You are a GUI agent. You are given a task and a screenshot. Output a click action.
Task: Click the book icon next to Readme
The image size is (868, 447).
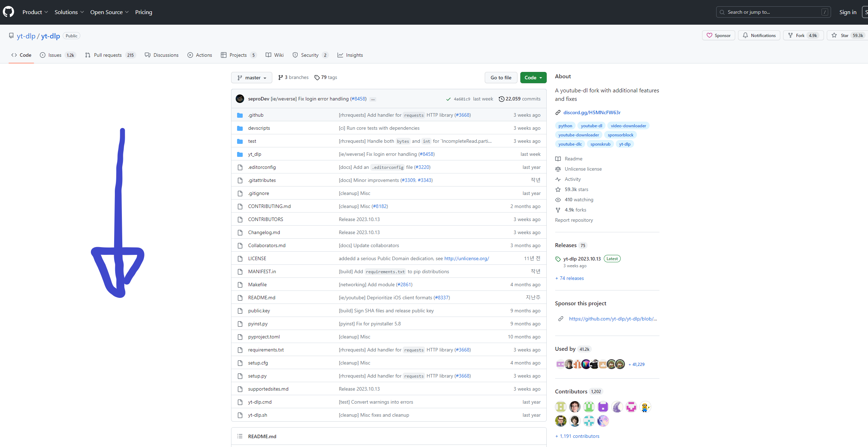pos(558,159)
